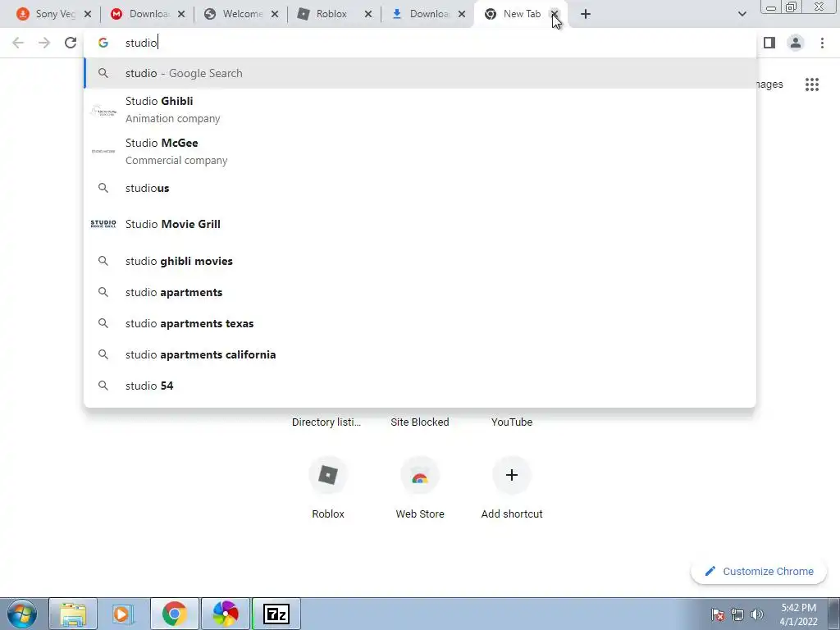The width and height of the screenshot is (840, 630).
Task: Open the Site Blocked shortcut label
Action: click(x=420, y=422)
